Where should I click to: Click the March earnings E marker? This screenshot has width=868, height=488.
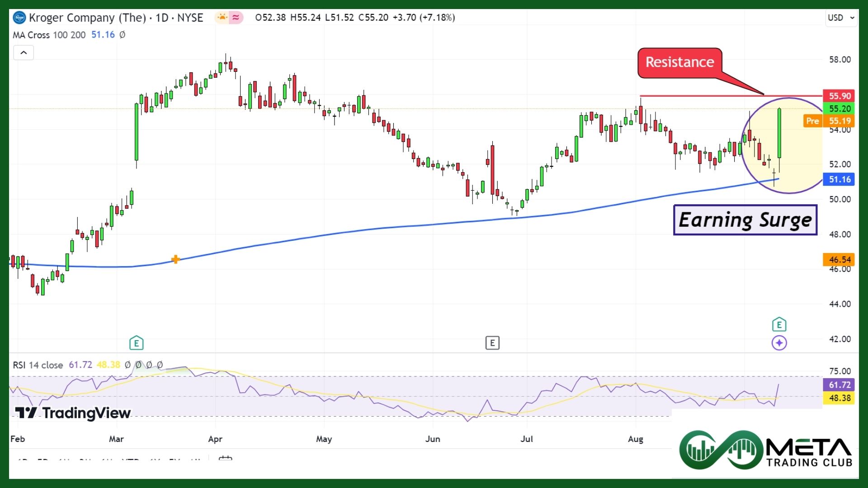tap(136, 343)
